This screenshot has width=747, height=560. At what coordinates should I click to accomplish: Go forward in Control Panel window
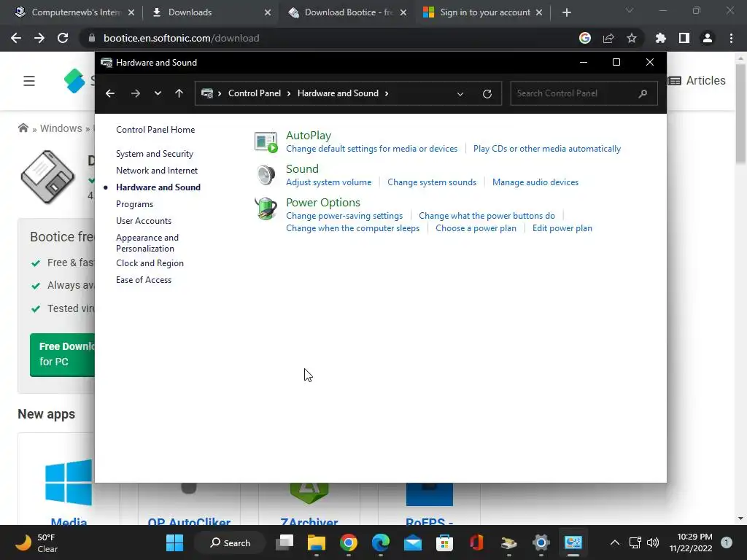pos(135,93)
